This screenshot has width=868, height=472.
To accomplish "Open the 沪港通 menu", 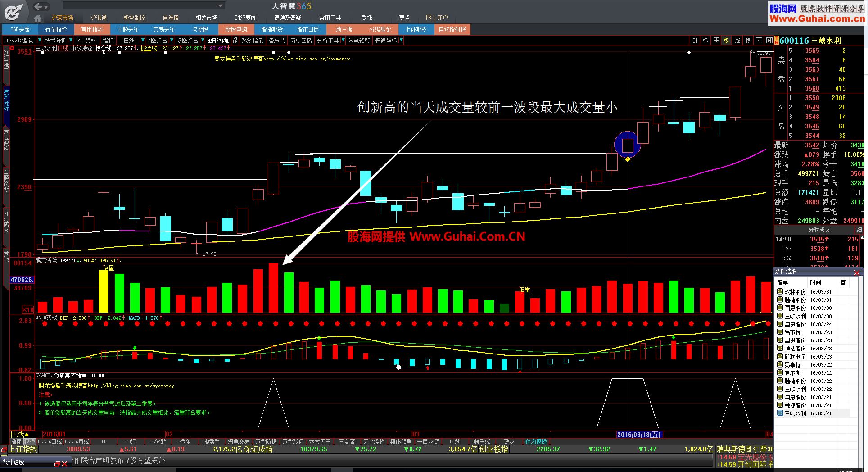I will (x=99, y=18).
